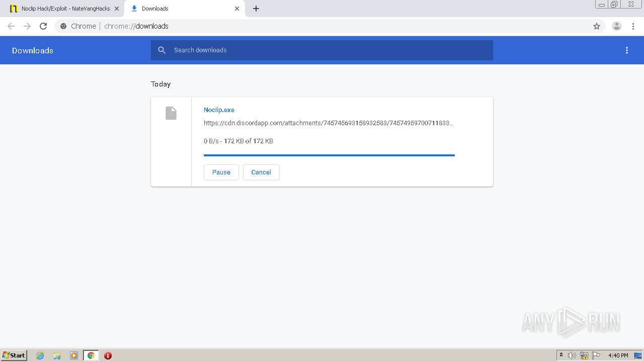The image size is (644, 362).
Task: Click the chrome://downloads address bar
Action: (322, 26)
